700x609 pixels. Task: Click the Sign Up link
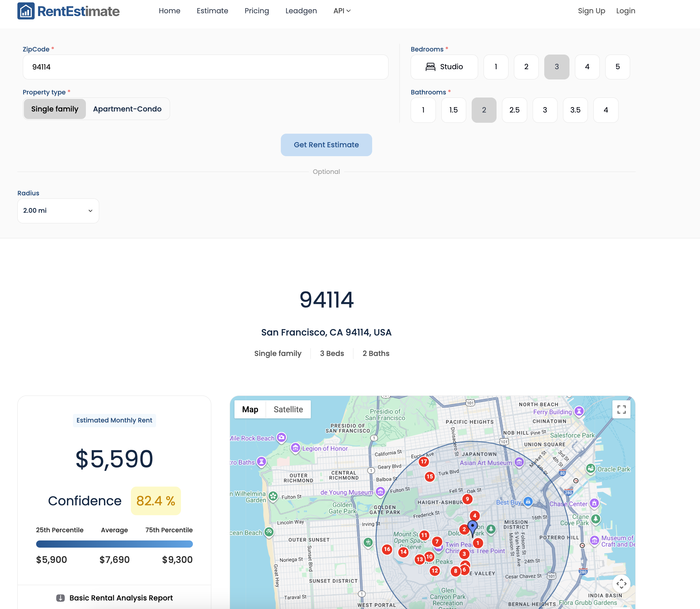[591, 11]
